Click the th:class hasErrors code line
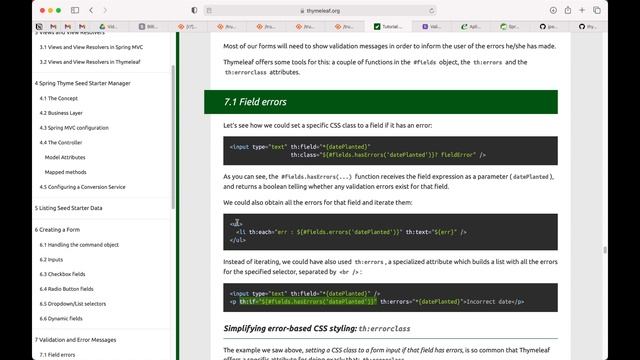Viewport: 640px width, 360px height. [388, 155]
